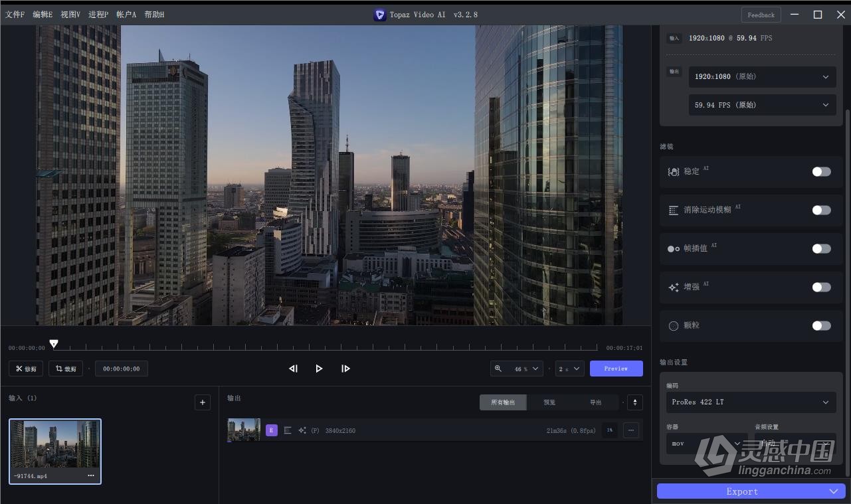851x504 pixels.
Task: Open the 编辑E menu
Action: 43,15
